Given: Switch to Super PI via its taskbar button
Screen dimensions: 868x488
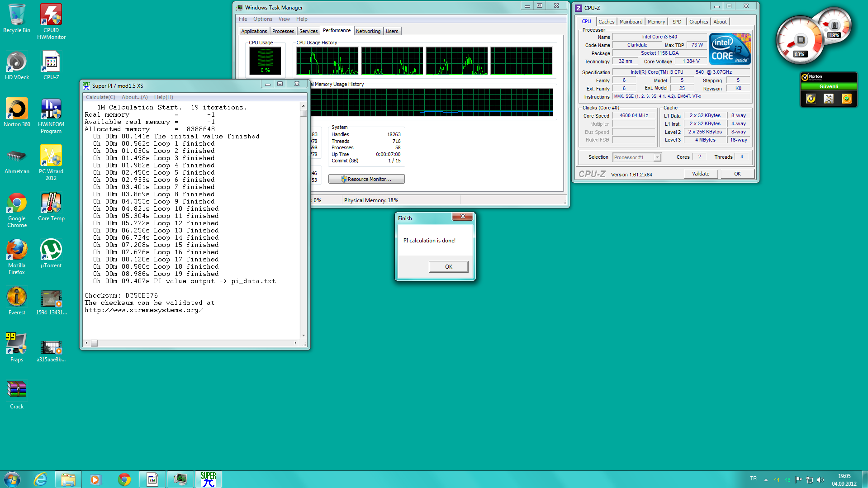Looking at the screenshot, I should click(x=209, y=479).
